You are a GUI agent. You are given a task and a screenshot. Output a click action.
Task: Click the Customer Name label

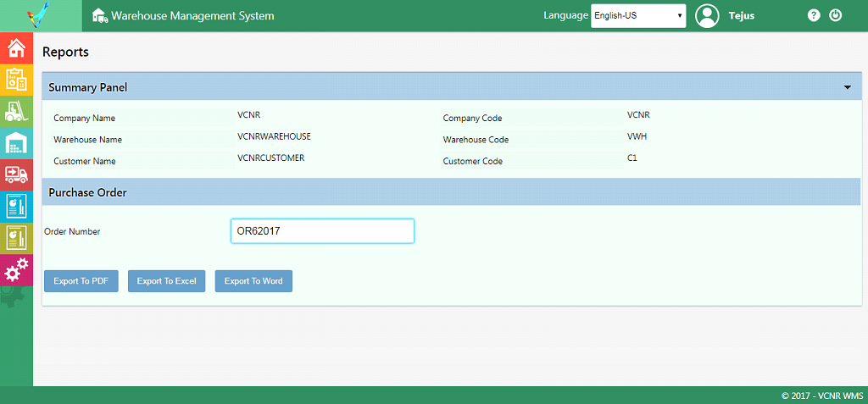(x=85, y=161)
